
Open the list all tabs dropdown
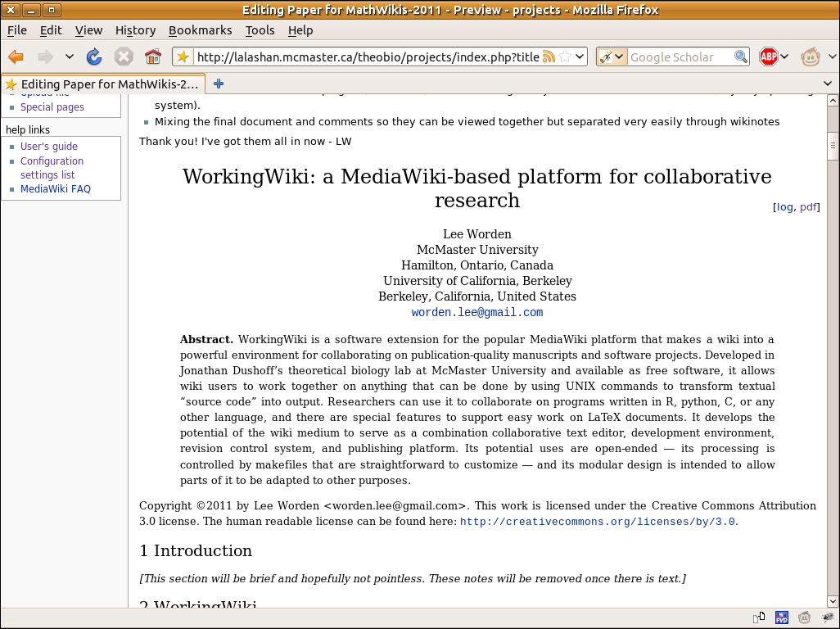point(827,84)
